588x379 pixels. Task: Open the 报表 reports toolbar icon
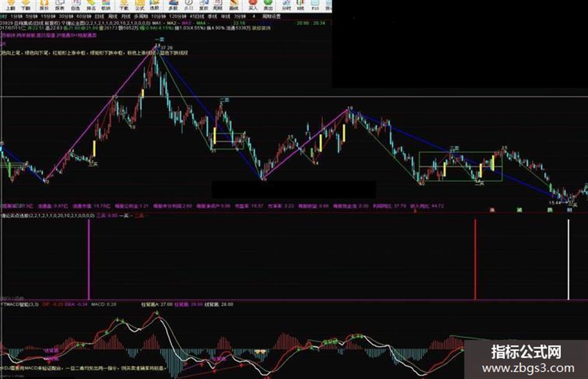60,5
